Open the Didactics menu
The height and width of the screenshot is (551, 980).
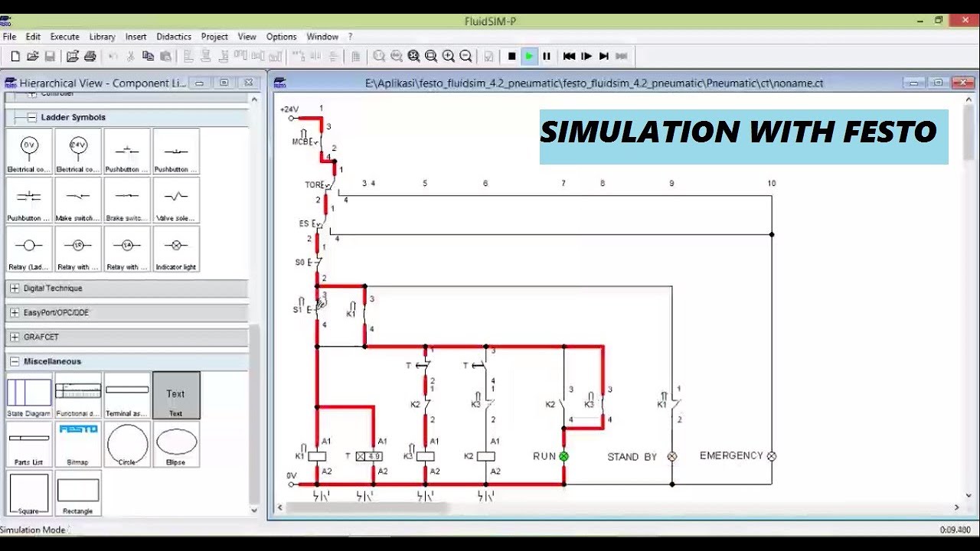pyautogui.click(x=174, y=37)
